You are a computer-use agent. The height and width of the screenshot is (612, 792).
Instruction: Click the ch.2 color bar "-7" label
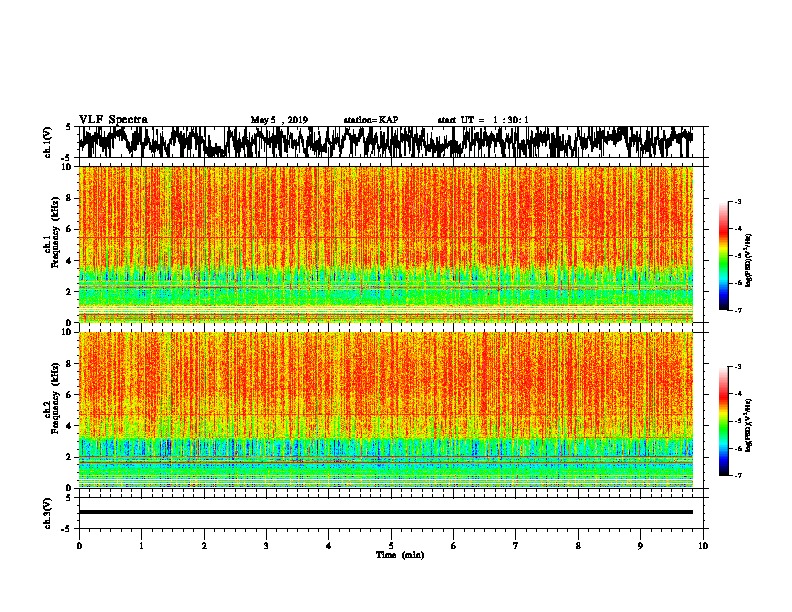pos(737,475)
